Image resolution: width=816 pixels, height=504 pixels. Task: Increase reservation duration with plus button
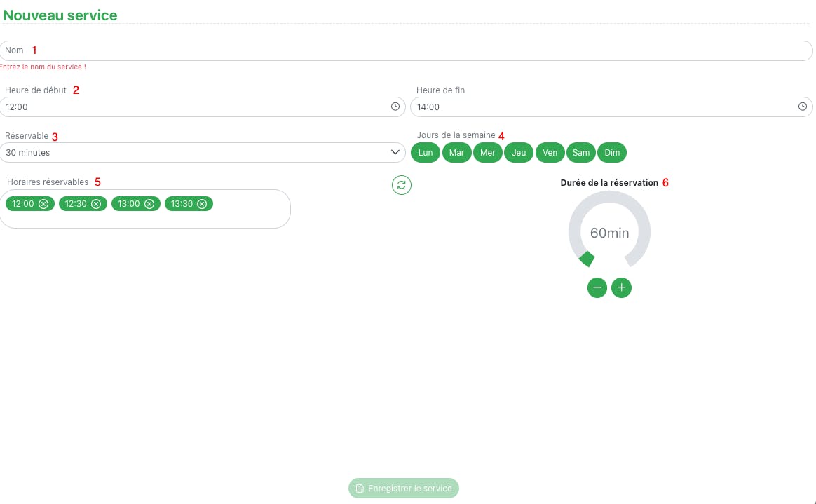click(x=622, y=287)
